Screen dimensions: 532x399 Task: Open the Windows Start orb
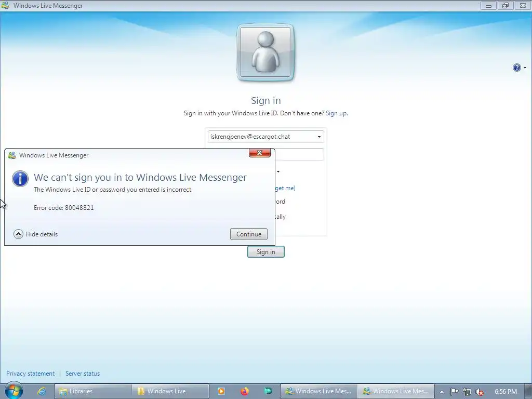point(14,391)
